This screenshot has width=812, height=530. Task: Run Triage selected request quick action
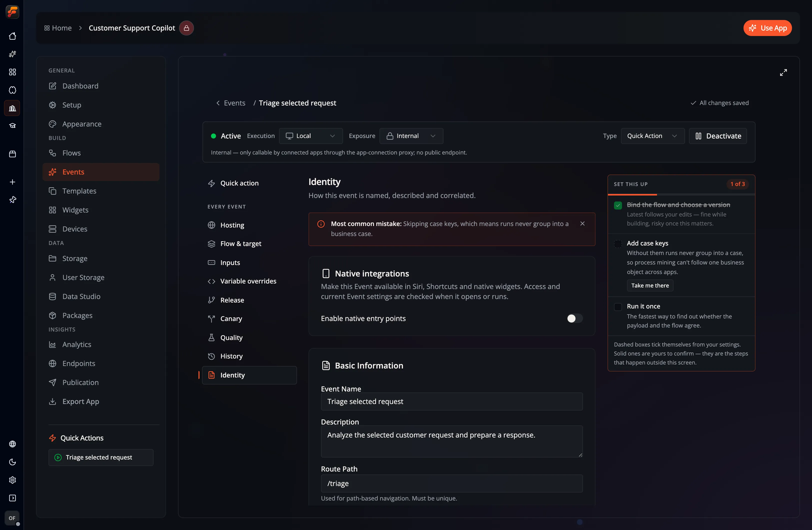click(x=101, y=457)
